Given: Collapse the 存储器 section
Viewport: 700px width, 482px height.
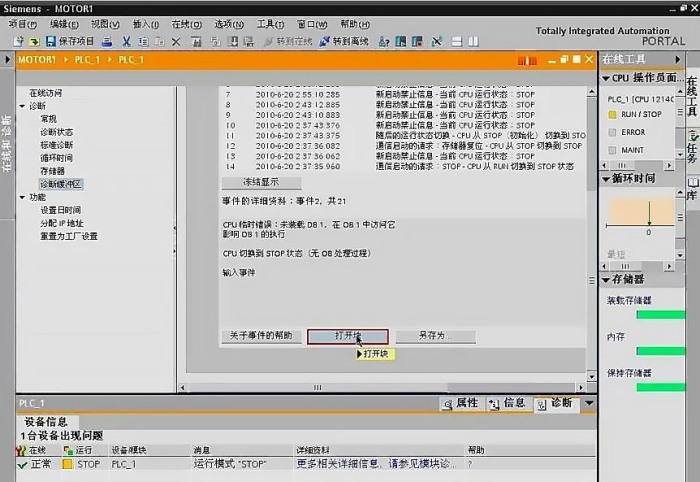Looking at the screenshot, I should coord(606,280).
